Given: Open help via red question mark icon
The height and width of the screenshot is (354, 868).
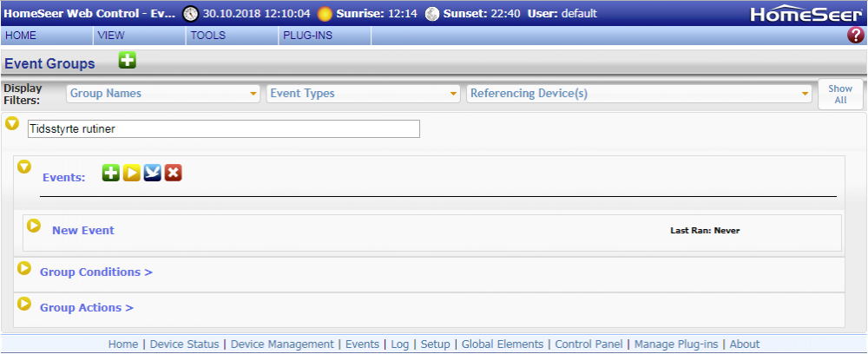Looking at the screenshot, I should coord(855,36).
